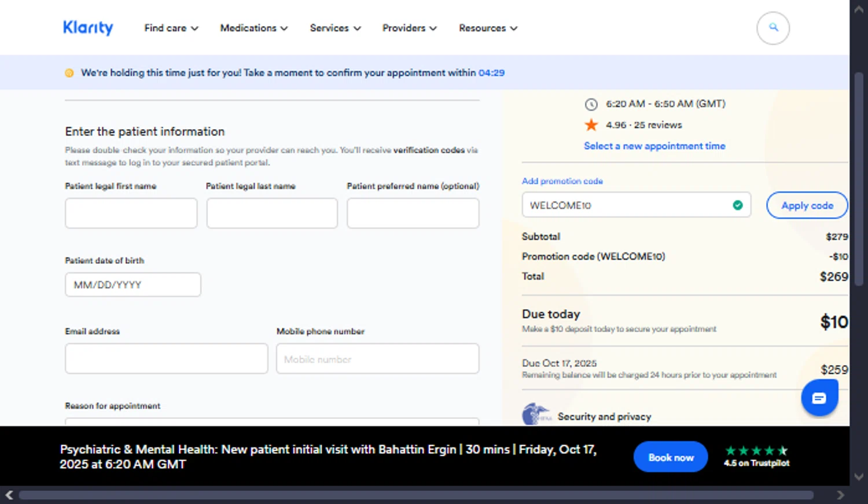Click the Email address field

167,359
